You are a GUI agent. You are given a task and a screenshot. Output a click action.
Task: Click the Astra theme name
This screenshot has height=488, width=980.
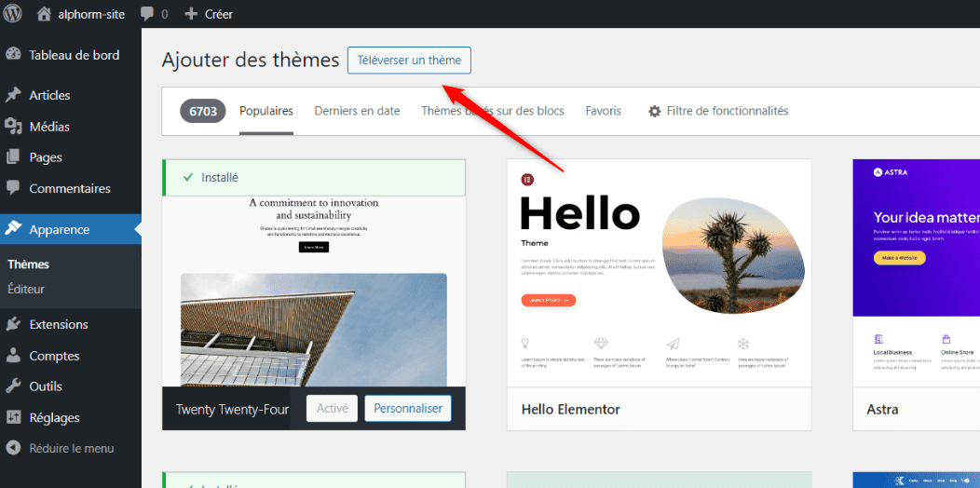click(x=882, y=410)
